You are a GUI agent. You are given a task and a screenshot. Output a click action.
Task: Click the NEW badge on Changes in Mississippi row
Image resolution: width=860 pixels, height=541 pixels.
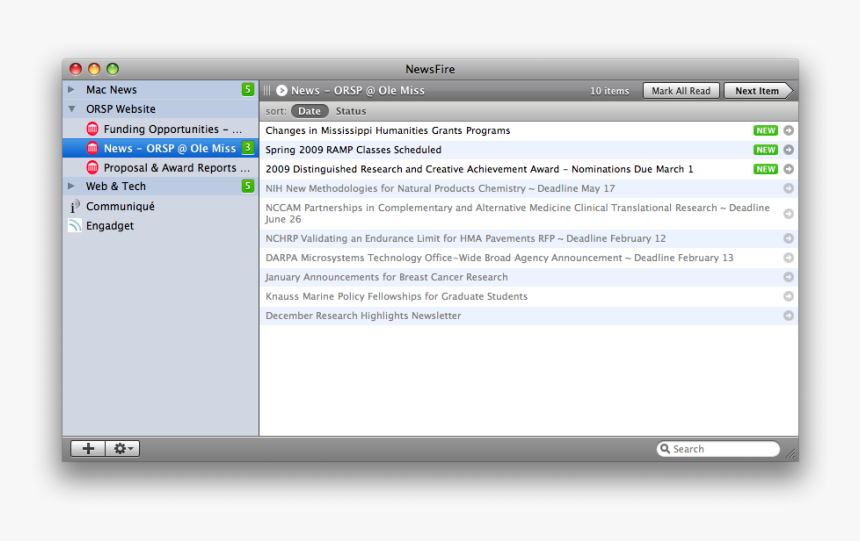point(765,131)
